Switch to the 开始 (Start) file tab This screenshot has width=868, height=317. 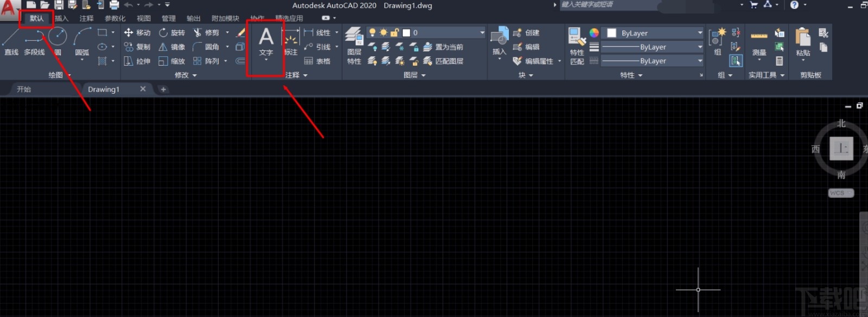tap(24, 89)
